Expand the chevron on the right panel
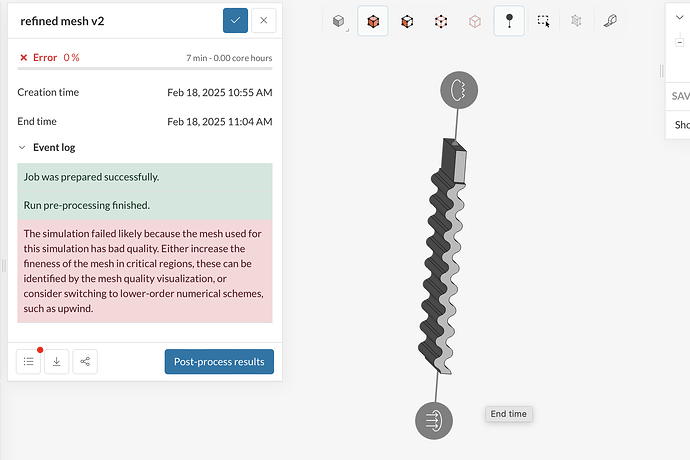The width and height of the screenshot is (690, 460). pos(679,17)
